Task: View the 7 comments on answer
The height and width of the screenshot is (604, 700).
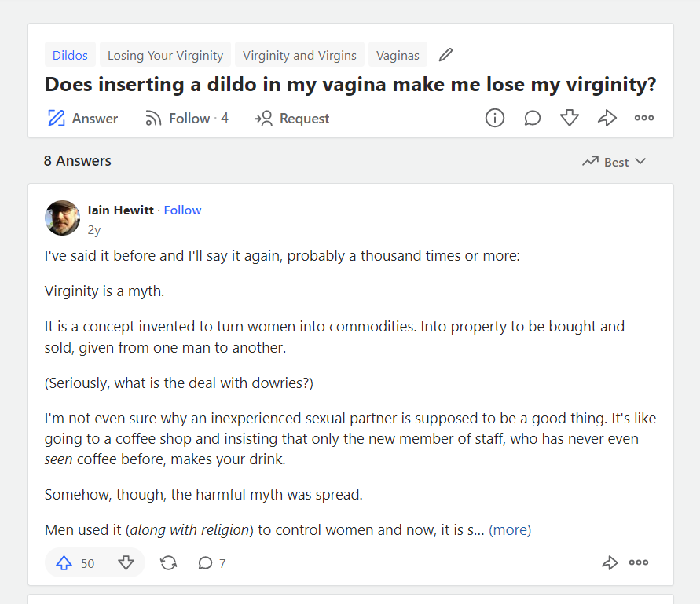Action: [212, 563]
